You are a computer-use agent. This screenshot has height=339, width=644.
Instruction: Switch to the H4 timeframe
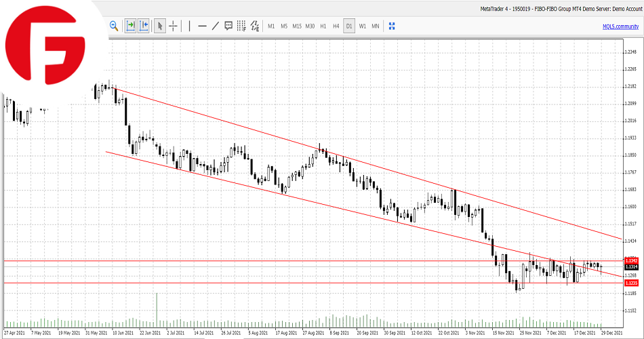(336, 26)
